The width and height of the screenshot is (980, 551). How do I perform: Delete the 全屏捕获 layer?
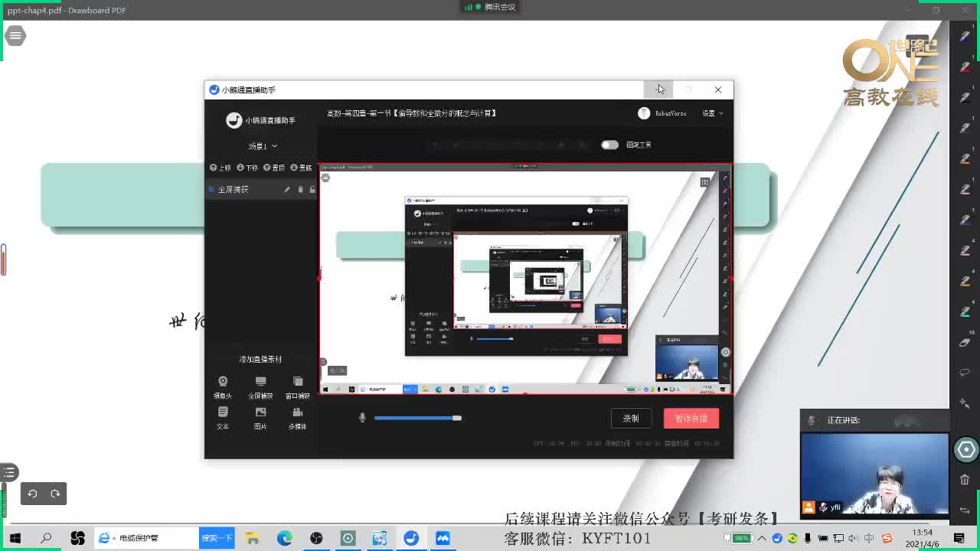pos(300,189)
